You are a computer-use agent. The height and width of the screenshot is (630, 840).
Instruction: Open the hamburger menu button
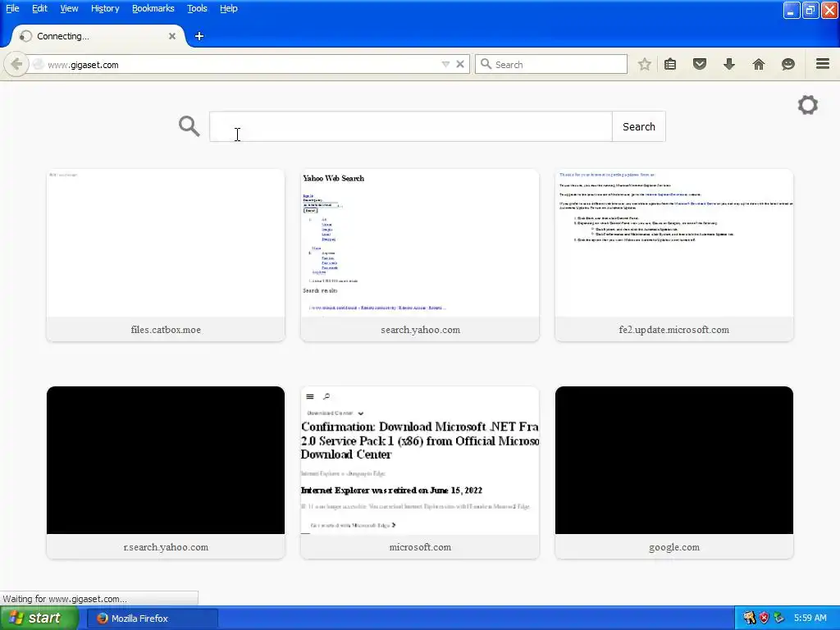(x=823, y=64)
